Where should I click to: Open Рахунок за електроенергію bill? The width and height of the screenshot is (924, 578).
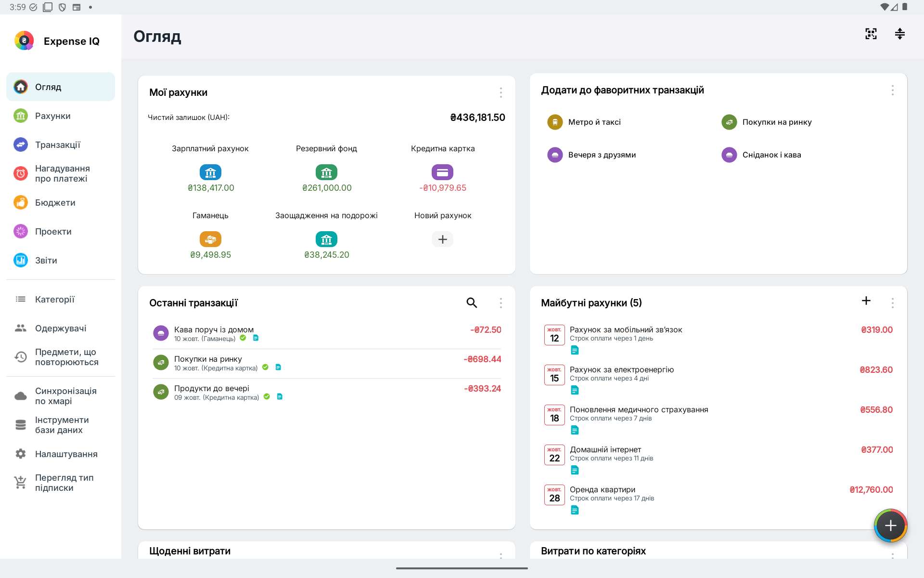(x=718, y=380)
